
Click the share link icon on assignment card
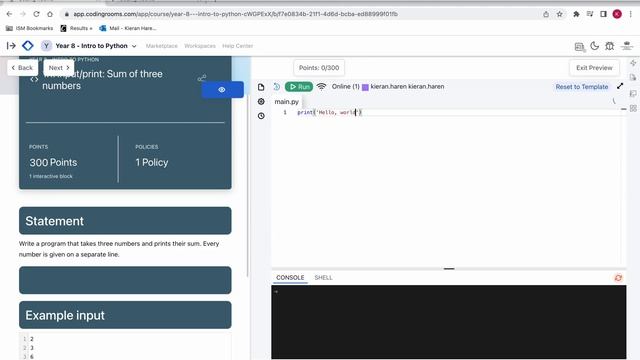202,78
